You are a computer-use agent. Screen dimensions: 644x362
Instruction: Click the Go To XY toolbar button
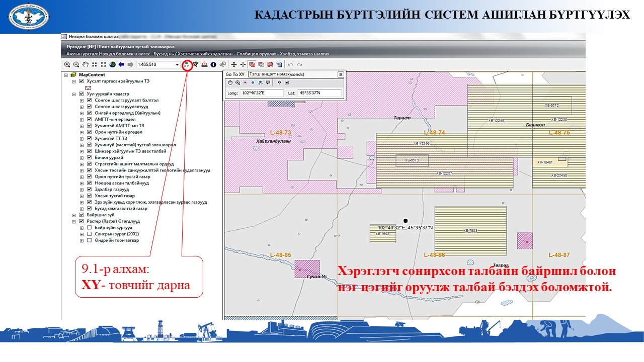tap(187, 65)
